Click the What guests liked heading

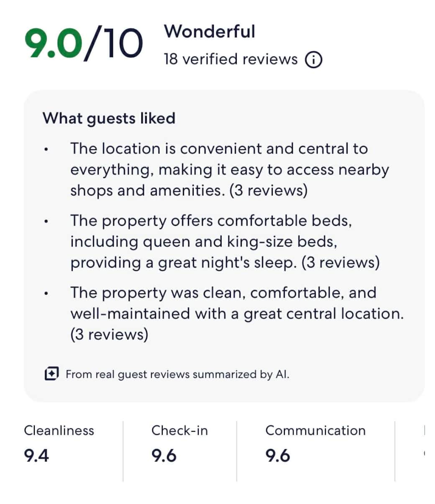click(109, 118)
